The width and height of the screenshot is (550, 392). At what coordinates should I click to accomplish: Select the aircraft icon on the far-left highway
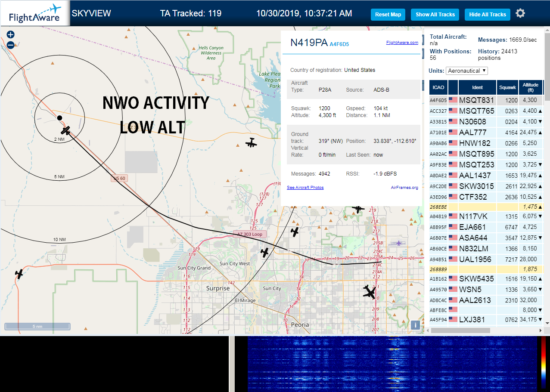[19, 273]
